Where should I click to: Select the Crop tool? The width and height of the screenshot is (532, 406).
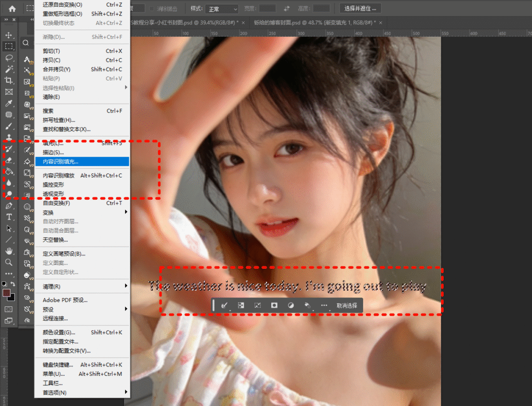9,80
